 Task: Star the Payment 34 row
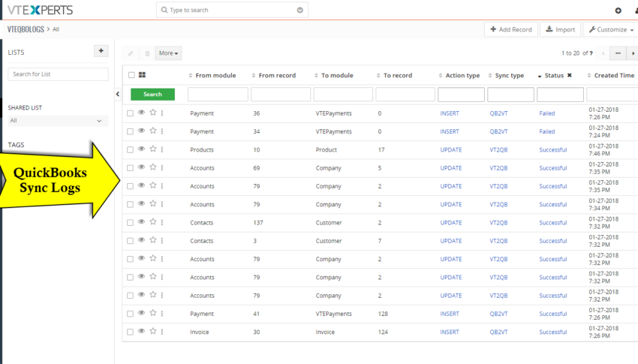pyautogui.click(x=153, y=131)
